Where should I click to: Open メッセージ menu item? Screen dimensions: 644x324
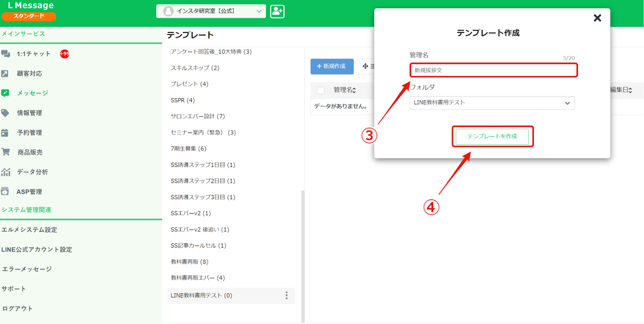point(33,93)
